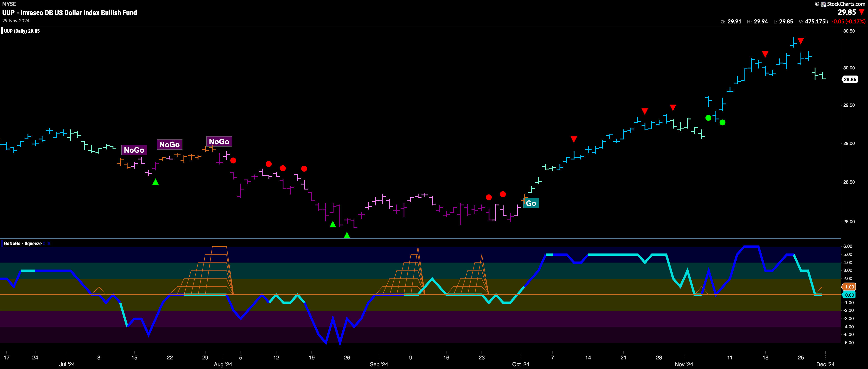The height and width of the screenshot is (369, 868).
Task: Click the red triangle above the November 18 bars
Action: point(765,54)
